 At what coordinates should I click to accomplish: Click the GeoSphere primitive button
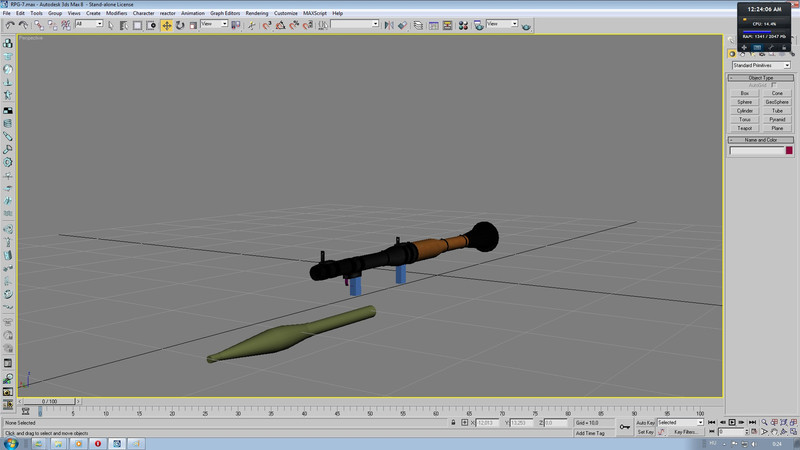[777, 101]
